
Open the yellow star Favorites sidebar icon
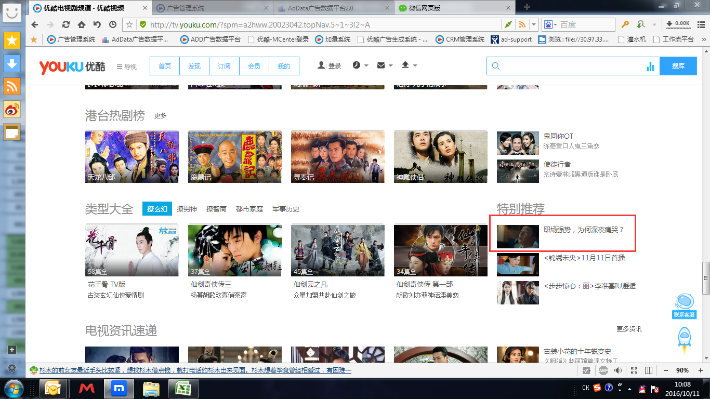(12, 41)
